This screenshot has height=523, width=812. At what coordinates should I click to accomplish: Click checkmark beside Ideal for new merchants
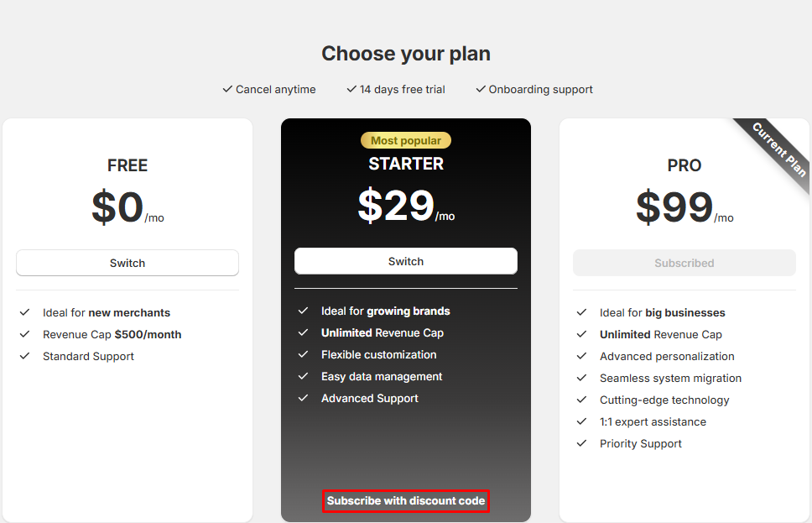[x=24, y=312]
